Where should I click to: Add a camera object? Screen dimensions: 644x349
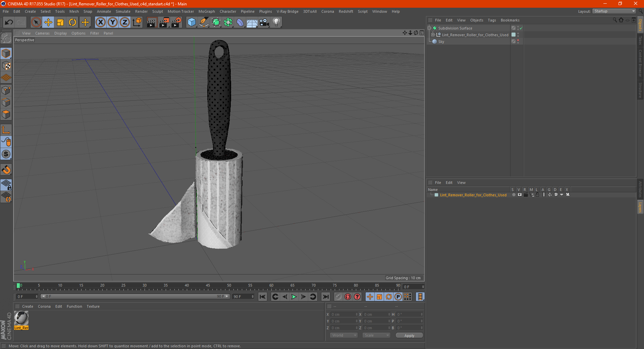[264, 22]
